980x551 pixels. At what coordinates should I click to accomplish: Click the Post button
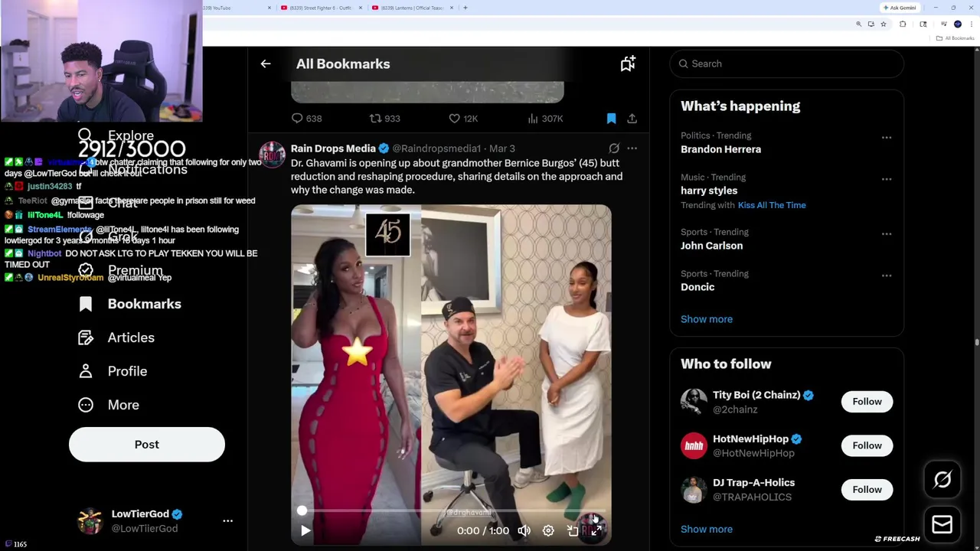pyautogui.click(x=147, y=445)
